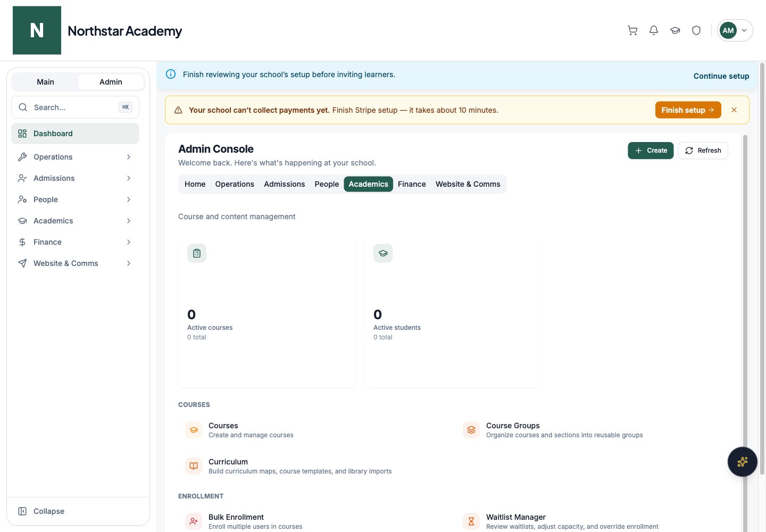Click the Finance dollar icon in sidebar
Viewport: 766px width, 532px height.
[22, 242]
